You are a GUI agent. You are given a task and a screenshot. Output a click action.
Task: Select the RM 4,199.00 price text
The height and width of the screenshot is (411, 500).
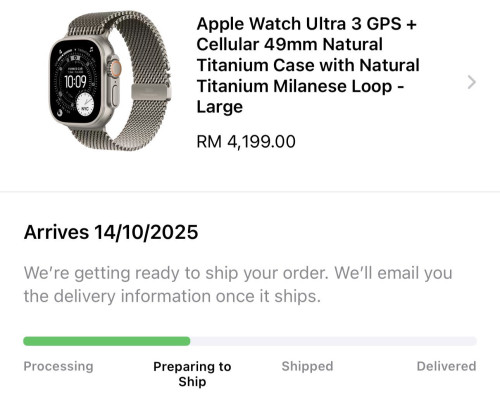coord(246,141)
